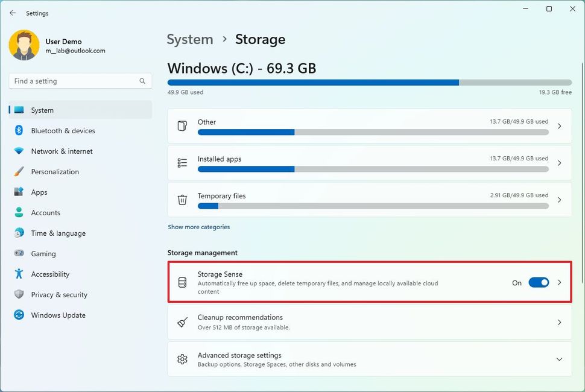Open the Other storage category chevron
Screen dimensions: 585x392
coord(559,126)
